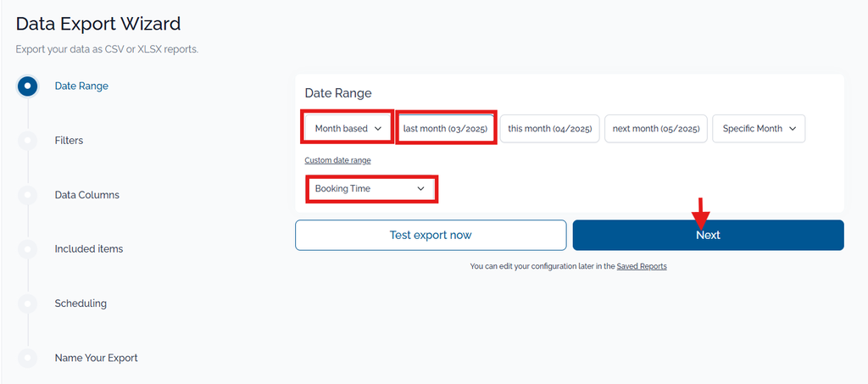The height and width of the screenshot is (384, 868).
Task: Go to the Filters step
Action: coord(69,141)
